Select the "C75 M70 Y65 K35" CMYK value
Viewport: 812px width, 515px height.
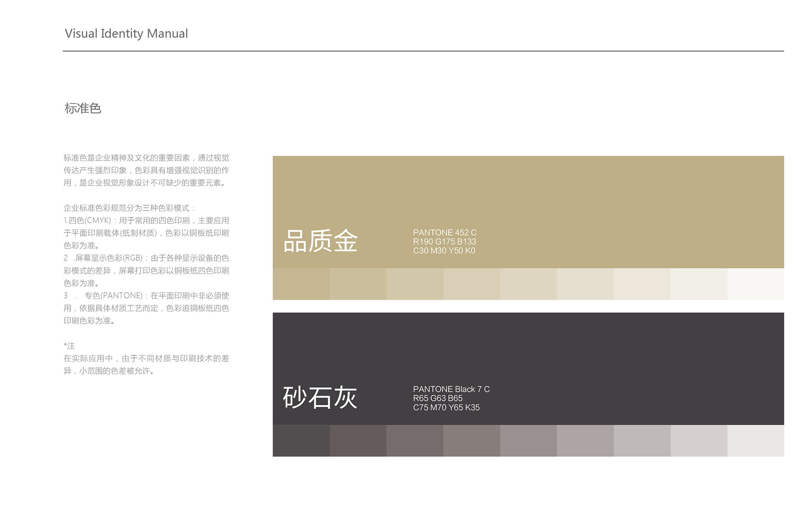(x=446, y=407)
